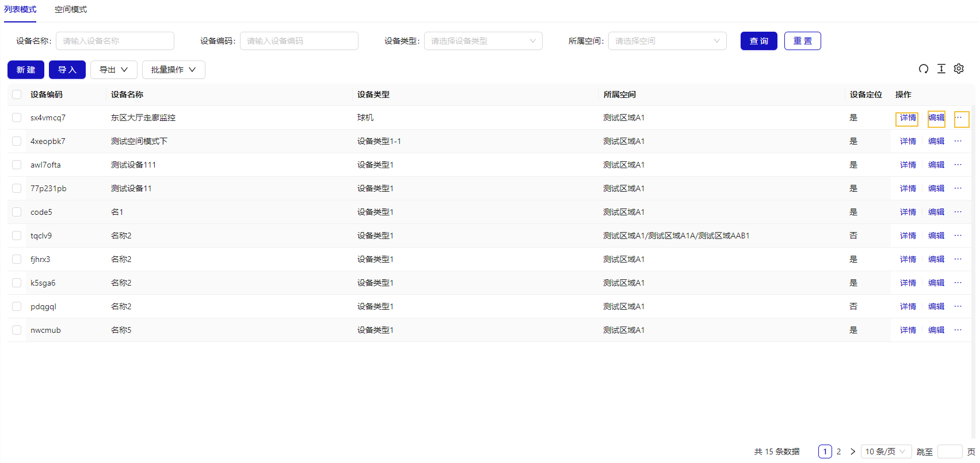
Task: Click the 查询 search button
Action: (x=758, y=41)
